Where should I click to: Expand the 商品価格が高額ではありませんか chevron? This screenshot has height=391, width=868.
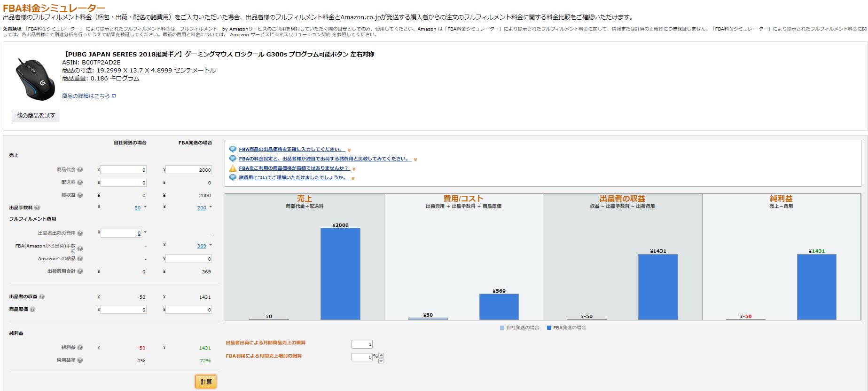point(354,169)
